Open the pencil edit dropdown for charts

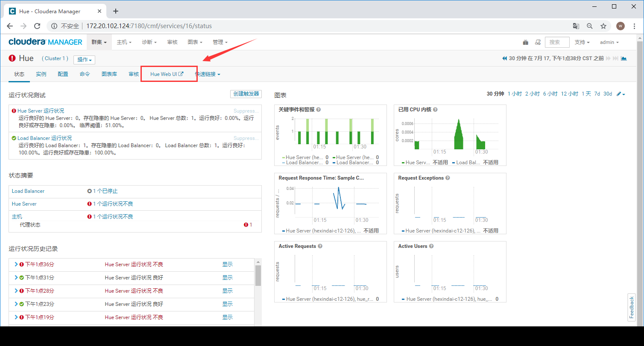(x=621, y=94)
